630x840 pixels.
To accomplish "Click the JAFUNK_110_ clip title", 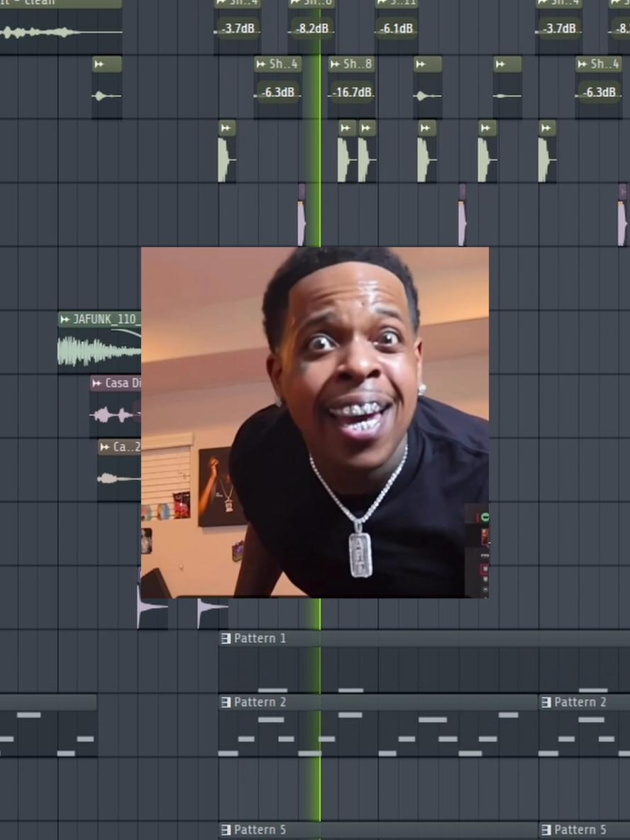I will [106, 319].
